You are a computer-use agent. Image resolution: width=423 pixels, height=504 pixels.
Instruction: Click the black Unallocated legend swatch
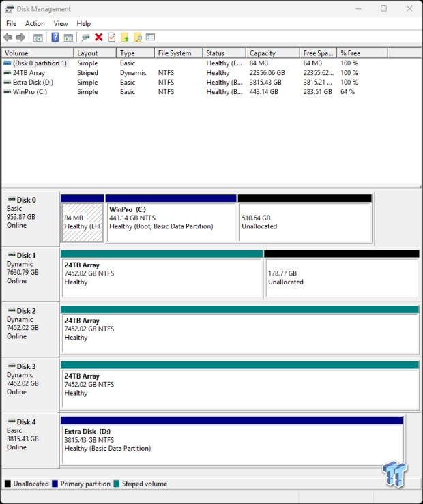tap(8, 484)
